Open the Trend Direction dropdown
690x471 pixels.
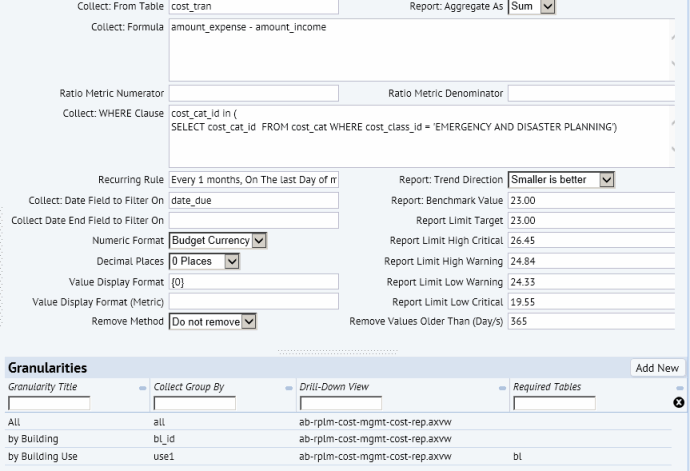coord(605,180)
